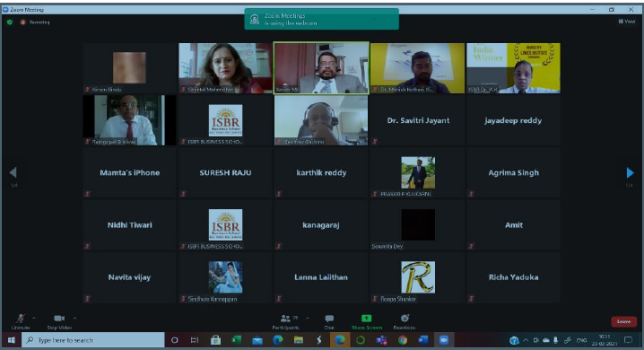Screen dimensions: 644x350
Task: Open Microsoft Edge from the taskbar
Action: [278, 340]
